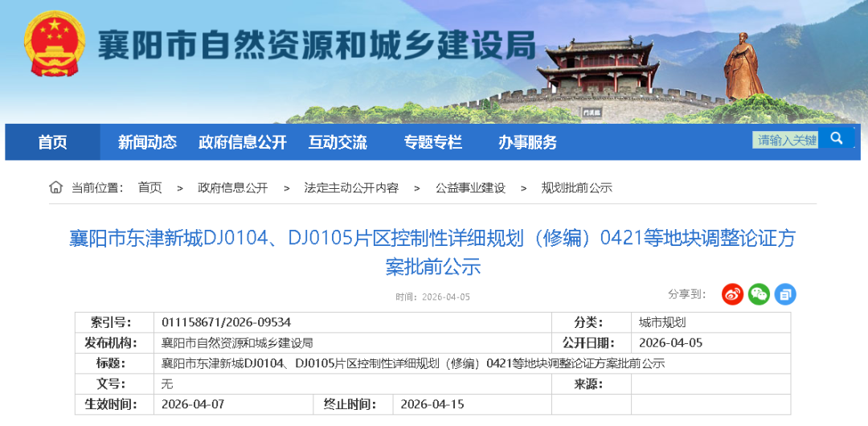Screen dimensions: 868x426
Task: Select 政府信息公开 in the navigation bar
Action: (x=242, y=142)
